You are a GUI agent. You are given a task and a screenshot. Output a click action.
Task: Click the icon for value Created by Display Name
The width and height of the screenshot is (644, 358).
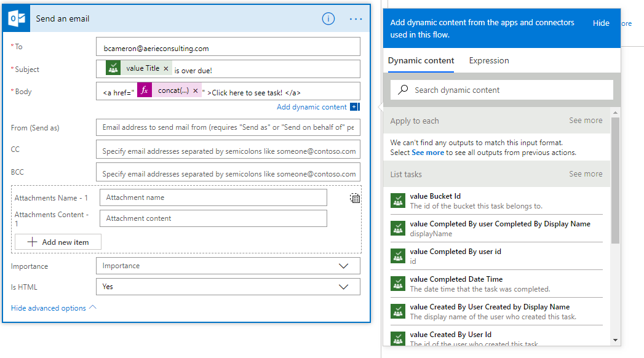398,312
